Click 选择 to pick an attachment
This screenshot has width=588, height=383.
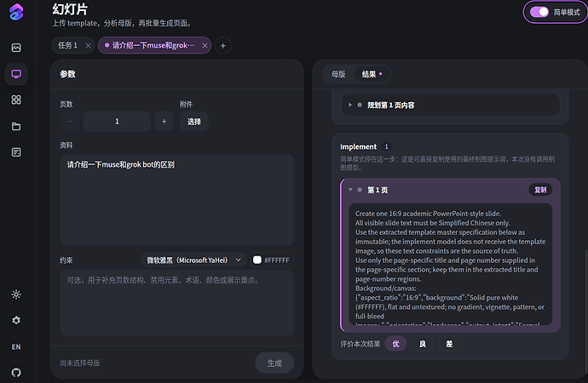(x=194, y=122)
